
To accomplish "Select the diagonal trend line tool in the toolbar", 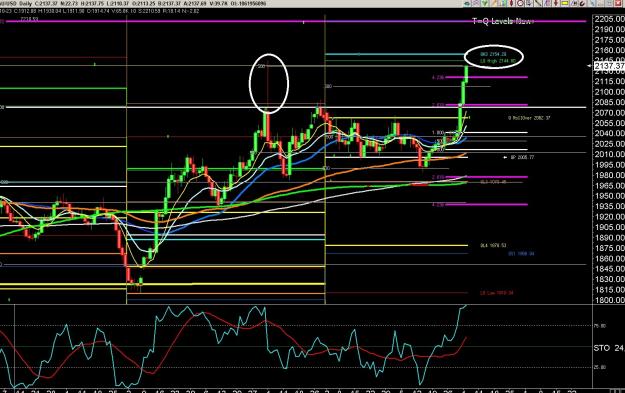I will click(538, 4).
